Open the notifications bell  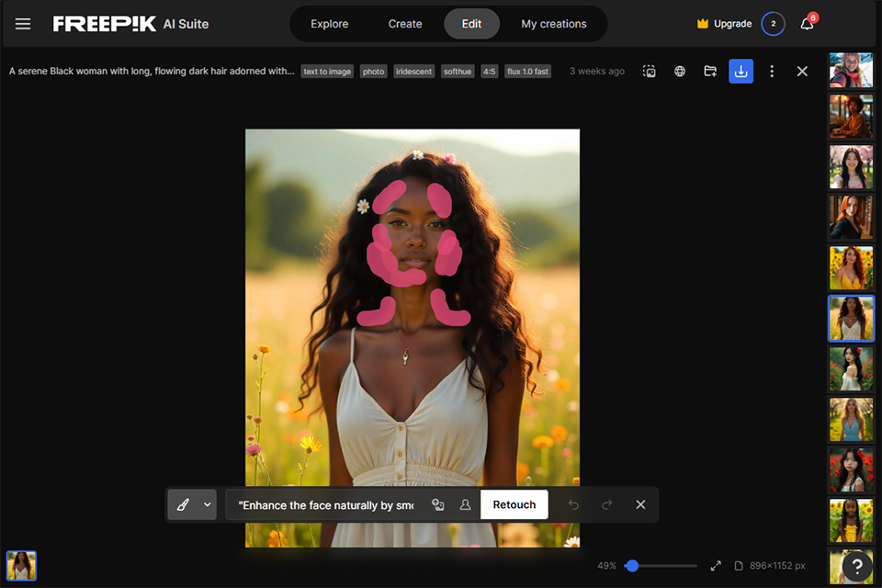808,24
